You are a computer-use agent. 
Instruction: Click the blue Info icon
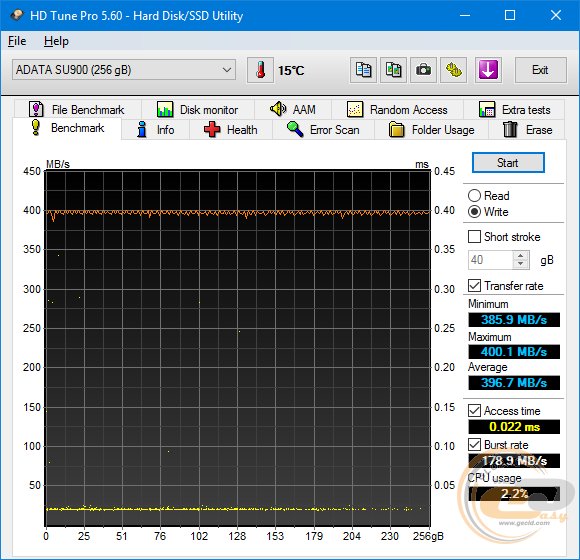tap(142, 129)
